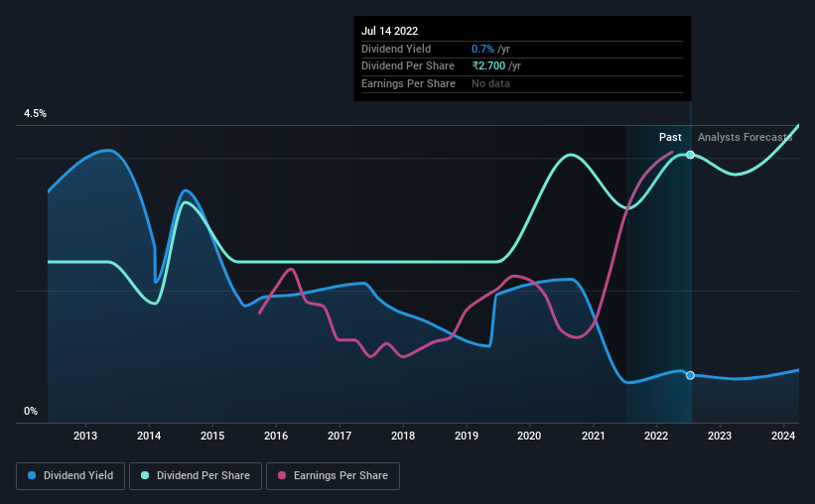Click the 'No data' earnings value
The image size is (815, 504).
pos(490,83)
